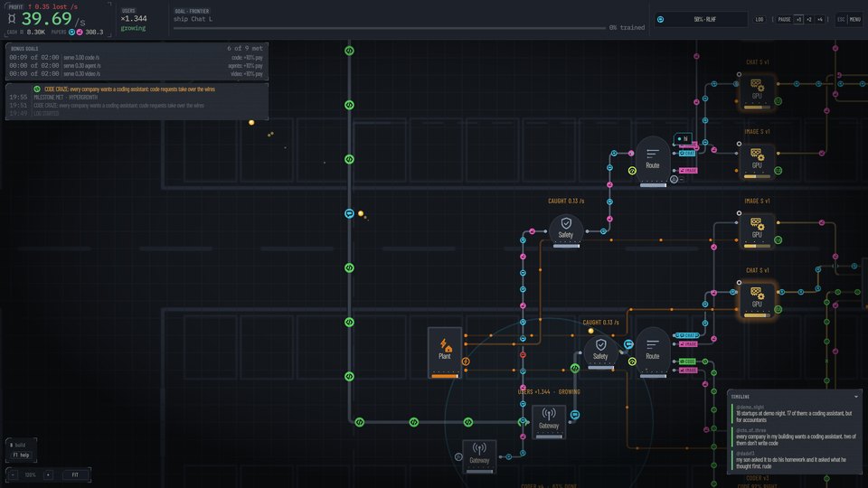Click the yellow-green gauge icon by upper Route

click(x=632, y=171)
